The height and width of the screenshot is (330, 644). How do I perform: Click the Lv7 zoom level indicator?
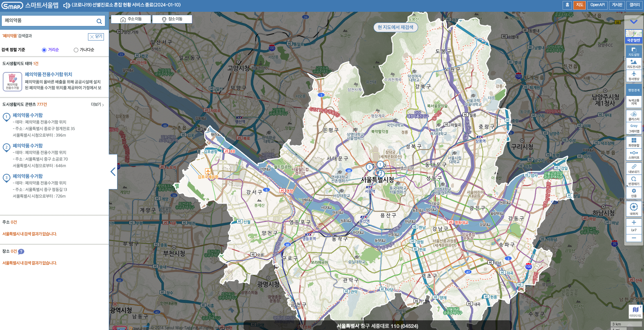click(634, 230)
